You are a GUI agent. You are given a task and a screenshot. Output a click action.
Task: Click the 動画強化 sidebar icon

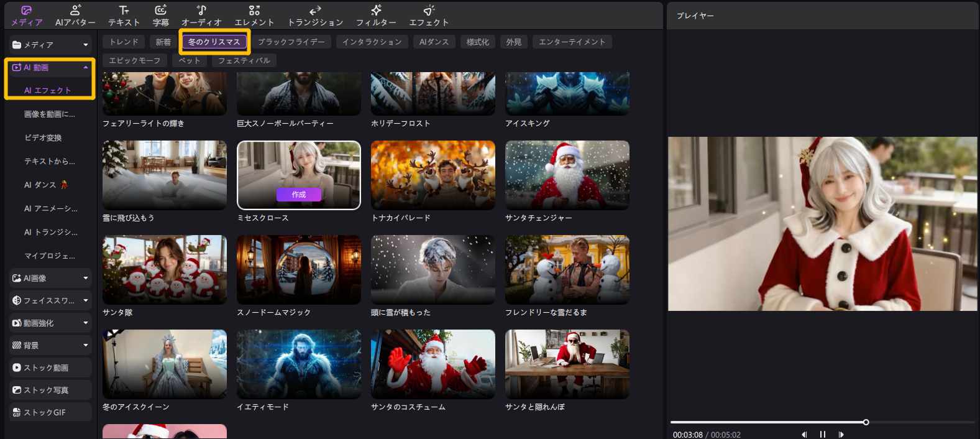[17, 323]
